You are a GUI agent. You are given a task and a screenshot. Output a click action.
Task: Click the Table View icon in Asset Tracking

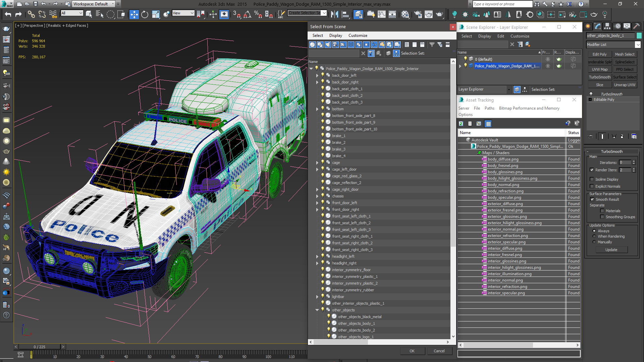click(488, 124)
